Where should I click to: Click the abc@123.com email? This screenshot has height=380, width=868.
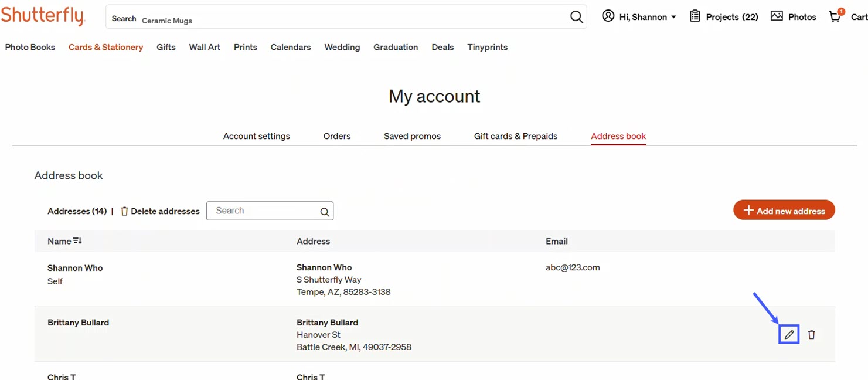point(573,267)
